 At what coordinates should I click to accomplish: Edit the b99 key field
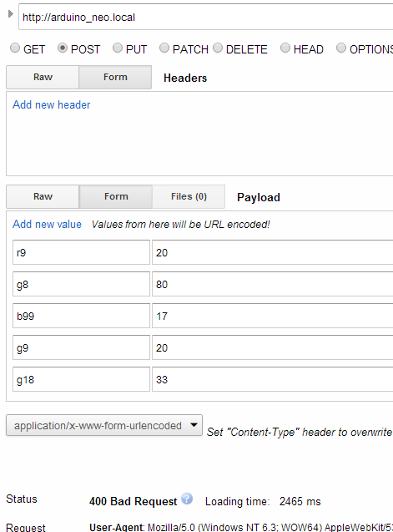click(82, 316)
